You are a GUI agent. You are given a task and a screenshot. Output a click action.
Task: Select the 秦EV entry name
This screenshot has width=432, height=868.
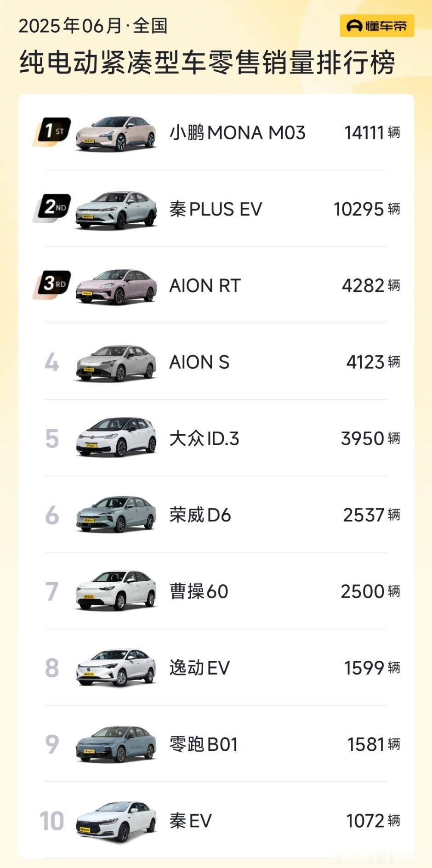point(190,820)
